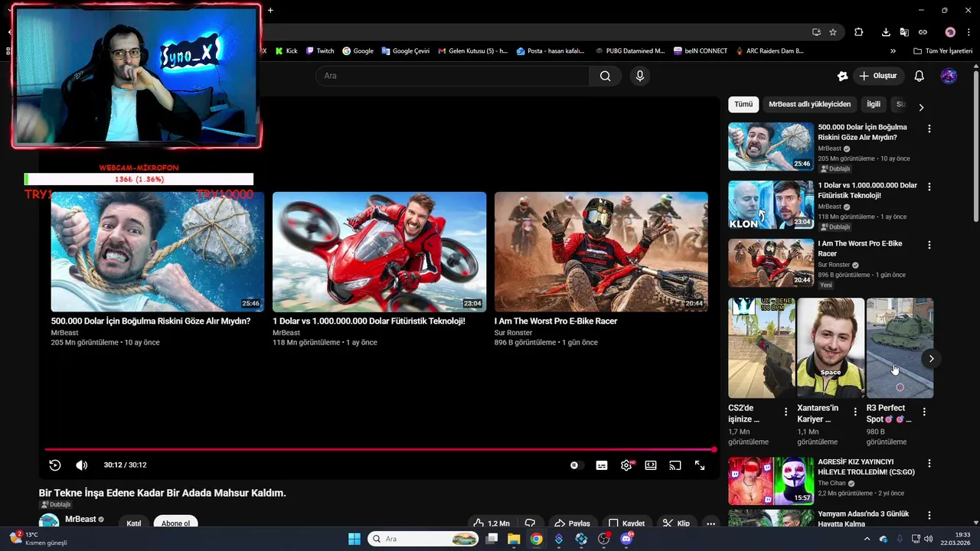Open Discord from the taskbar
Viewport: 980px width, 551px height.
click(626, 539)
